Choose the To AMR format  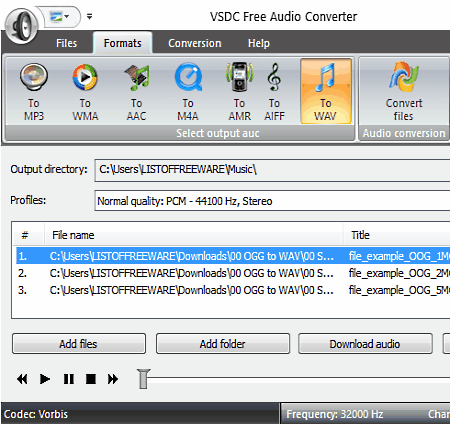[239, 92]
